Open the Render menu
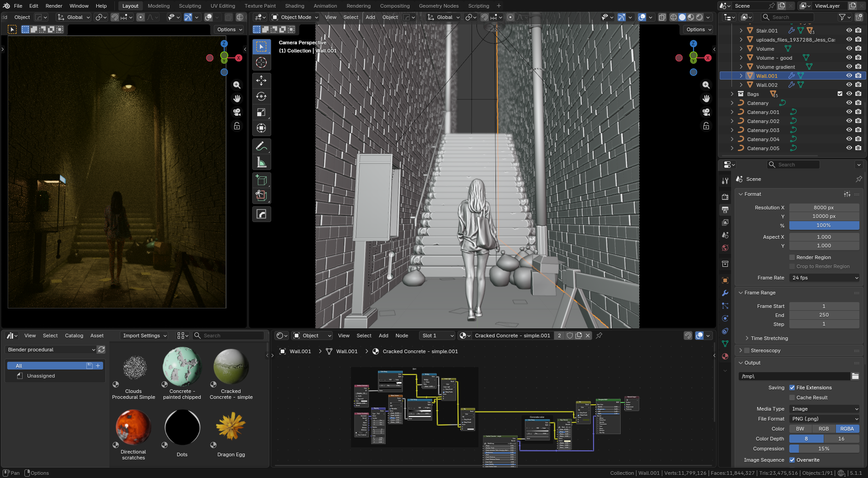 point(54,6)
